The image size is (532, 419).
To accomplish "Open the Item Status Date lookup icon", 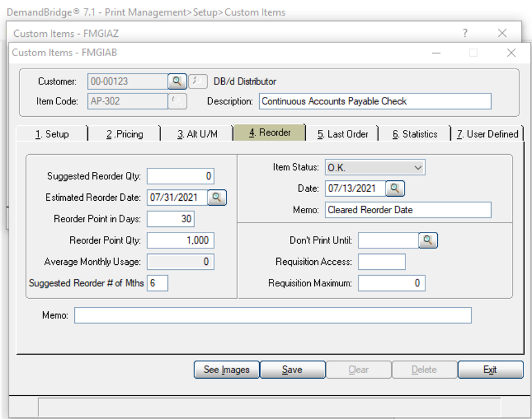I will tap(395, 188).
